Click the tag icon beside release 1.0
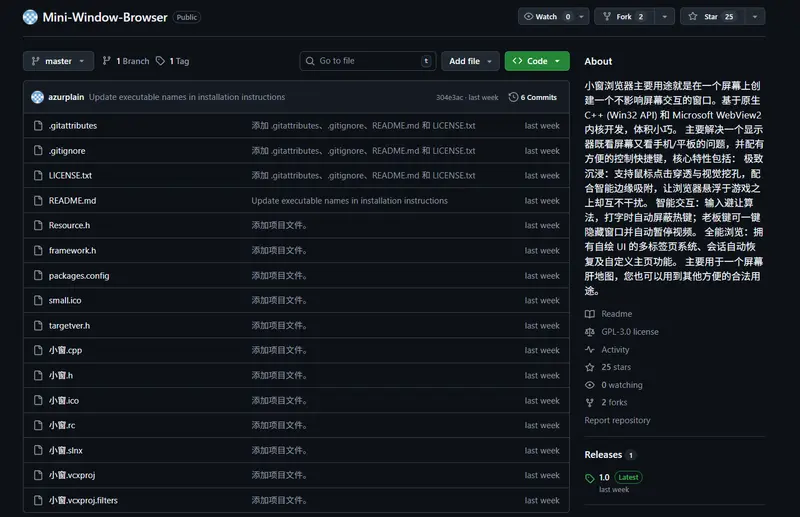Screen dimensions: 800x517 tap(590, 478)
